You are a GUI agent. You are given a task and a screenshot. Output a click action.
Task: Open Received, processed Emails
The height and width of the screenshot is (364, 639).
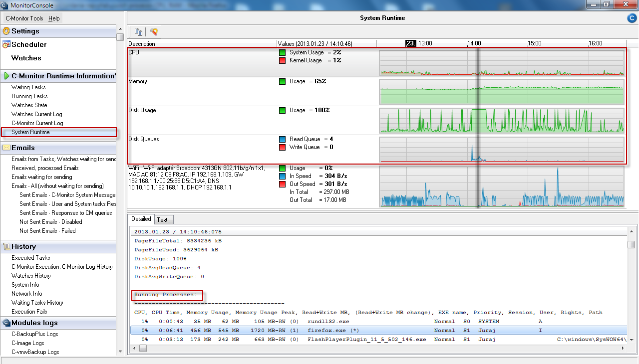(45, 168)
